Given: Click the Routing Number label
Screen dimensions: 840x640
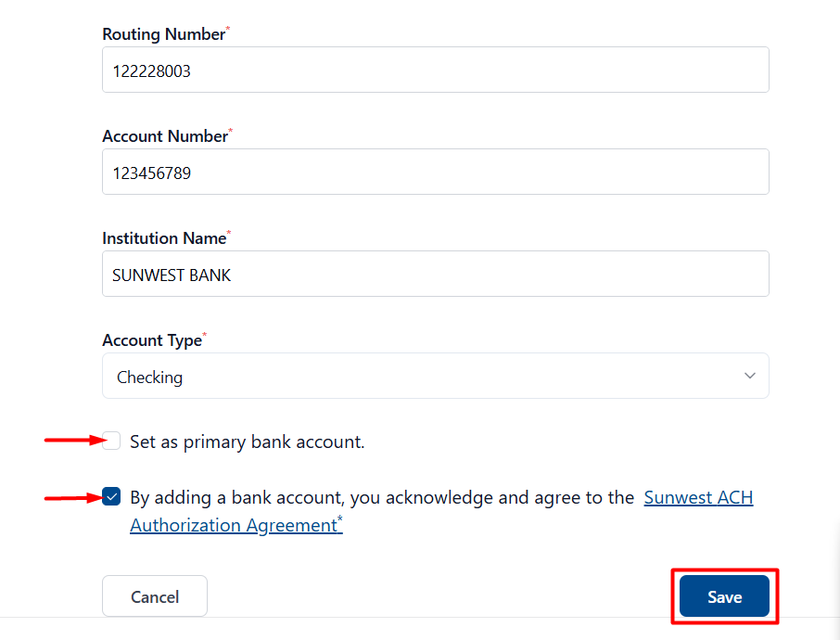Looking at the screenshot, I should coord(164,33).
